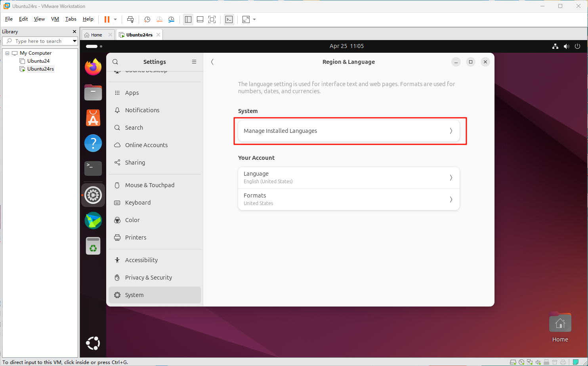The height and width of the screenshot is (366, 588).
Task: Open the App Center from the dock
Action: (93, 118)
